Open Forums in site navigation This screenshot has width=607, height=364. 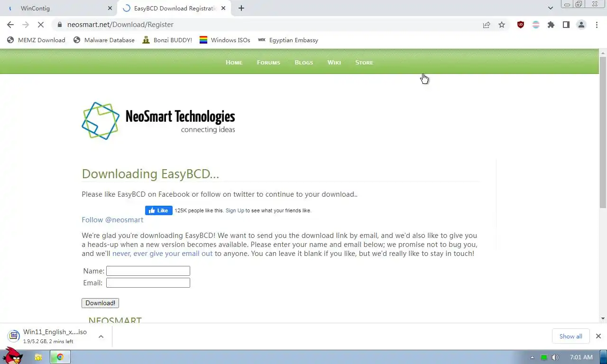tap(268, 63)
